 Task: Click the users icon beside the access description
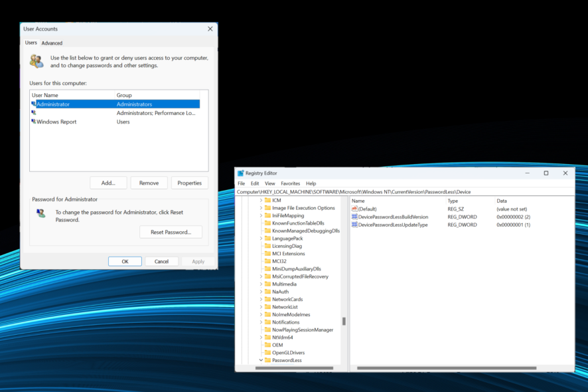coord(37,61)
